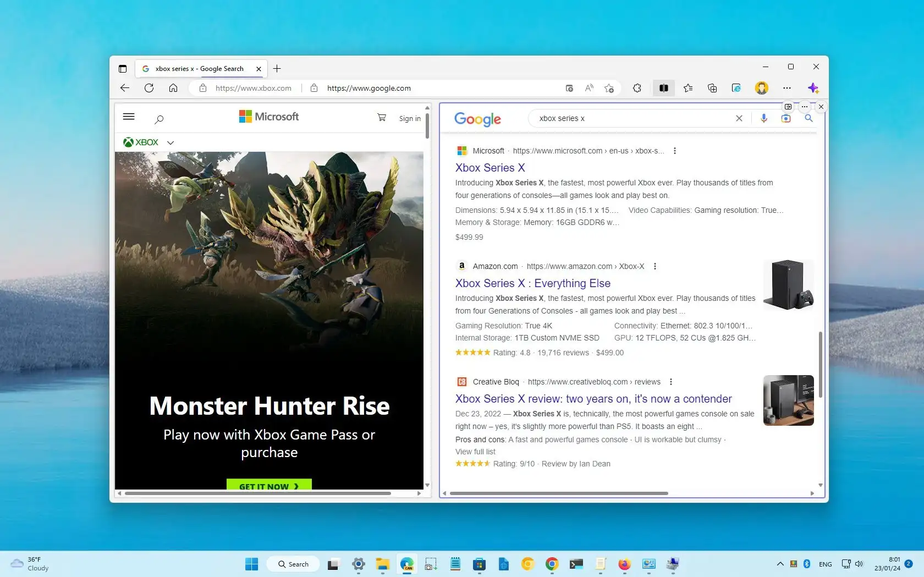Open Edge Settings and more menu
The width and height of the screenshot is (924, 577).
click(x=787, y=88)
